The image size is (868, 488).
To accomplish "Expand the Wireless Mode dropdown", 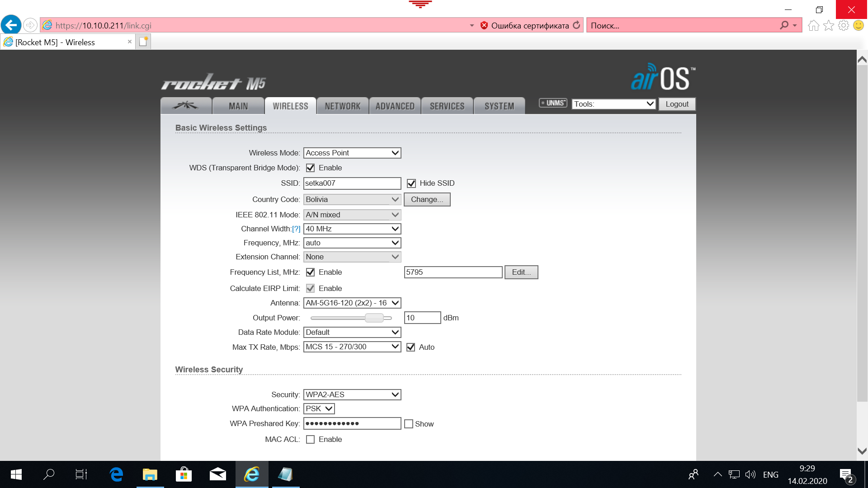I will pos(352,153).
